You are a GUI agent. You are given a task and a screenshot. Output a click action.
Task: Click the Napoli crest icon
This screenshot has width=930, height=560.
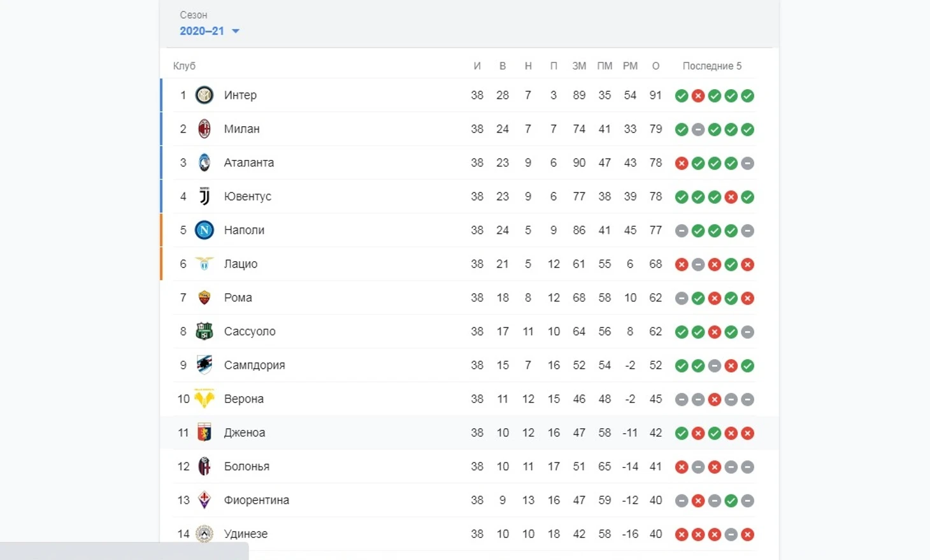(204, 230)
